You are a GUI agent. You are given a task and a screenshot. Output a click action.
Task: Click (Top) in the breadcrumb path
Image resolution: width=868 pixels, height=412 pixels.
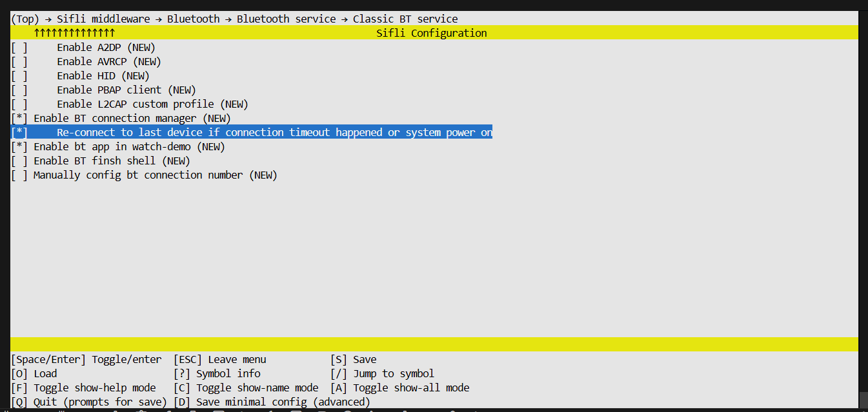(x=26, y=19)
